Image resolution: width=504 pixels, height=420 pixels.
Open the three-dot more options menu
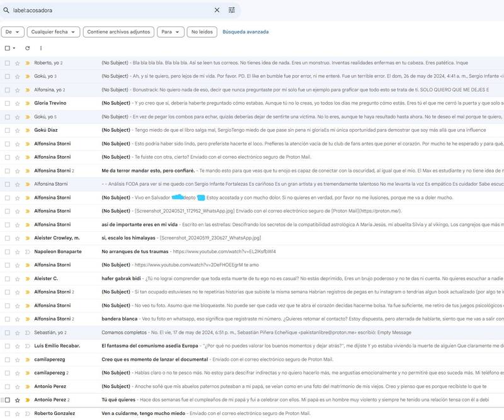(x=41, y=48)
